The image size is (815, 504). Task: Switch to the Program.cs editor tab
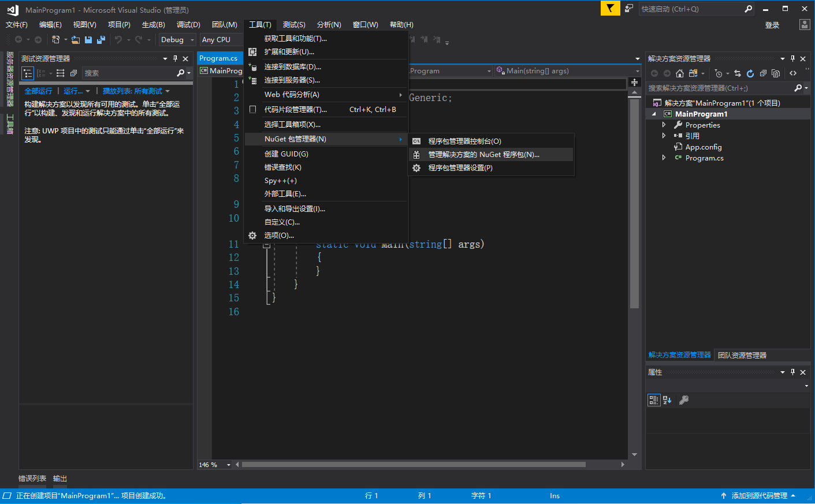point(218,58)
